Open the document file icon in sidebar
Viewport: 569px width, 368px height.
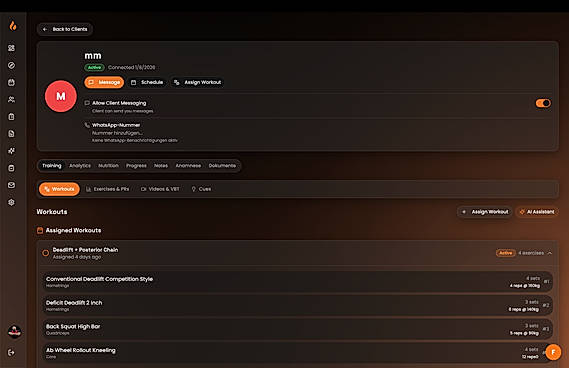coord(12,134)
